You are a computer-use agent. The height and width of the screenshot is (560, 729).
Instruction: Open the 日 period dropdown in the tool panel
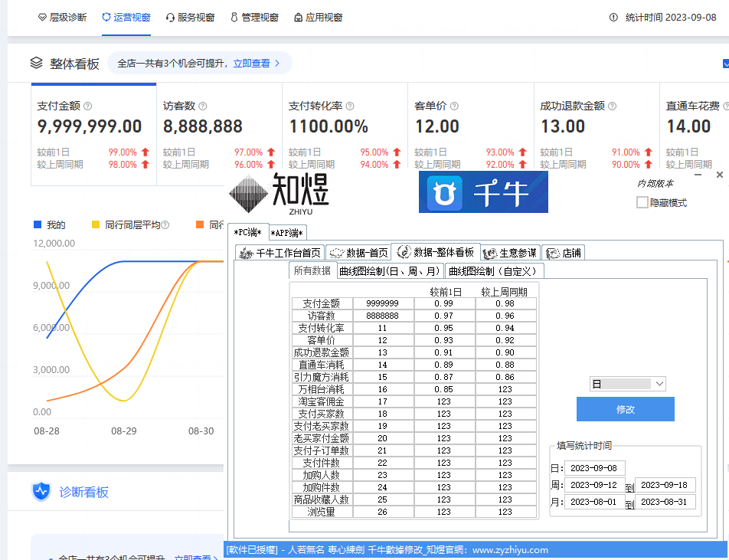[x=627, y=383]
